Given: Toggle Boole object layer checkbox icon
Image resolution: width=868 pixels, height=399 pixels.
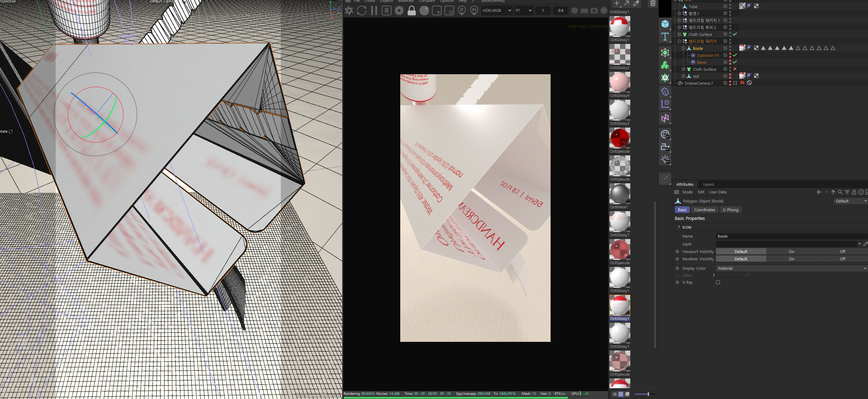Looking at the screenshot, I should click(x=725, y=48).
